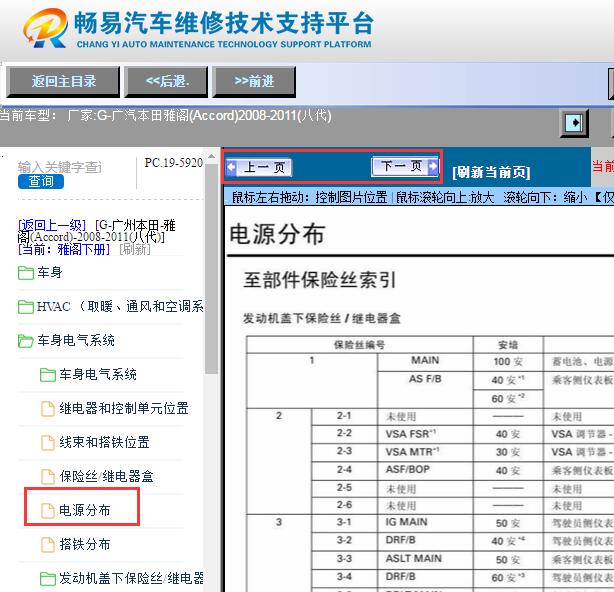Click the 100 安 amperage cell
614x592 pixels.
(x=508, y=362)
